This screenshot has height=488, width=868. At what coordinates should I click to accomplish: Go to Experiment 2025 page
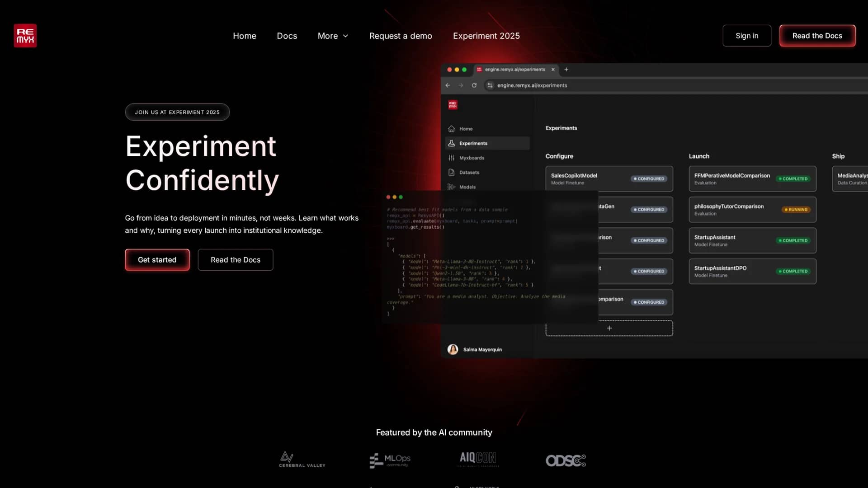point(486,36)
